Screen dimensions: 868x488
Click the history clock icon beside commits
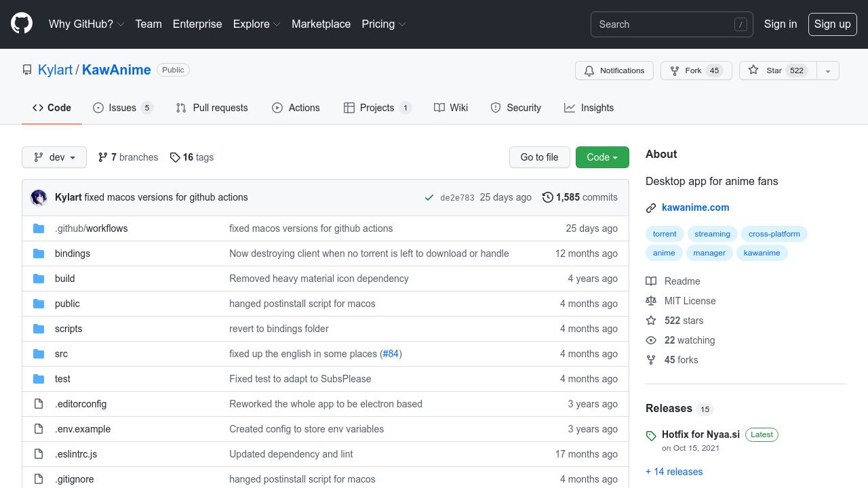(548, 197)
